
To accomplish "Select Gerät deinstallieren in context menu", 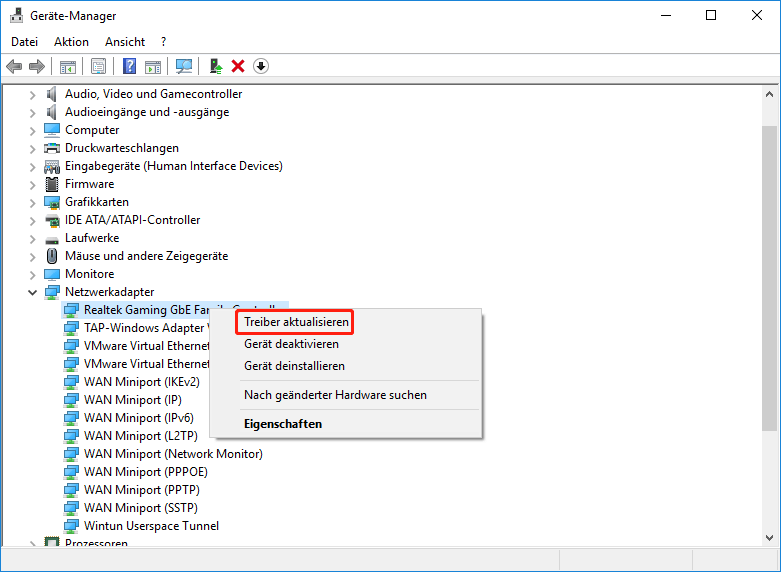I will tap(294, 366).
